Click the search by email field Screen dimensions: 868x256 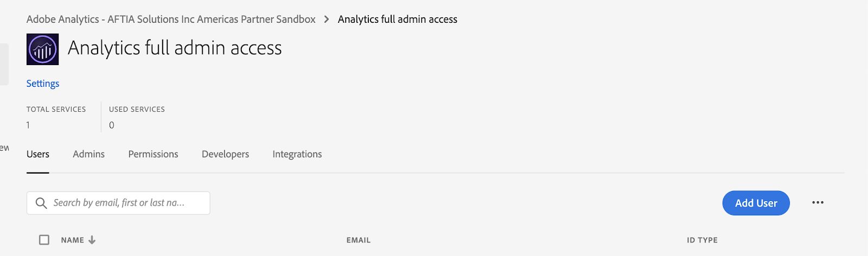tap(125, 203)
